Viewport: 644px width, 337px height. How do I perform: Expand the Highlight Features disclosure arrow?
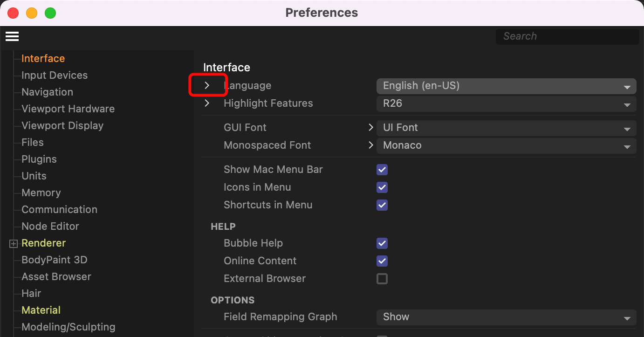[208, 103]
